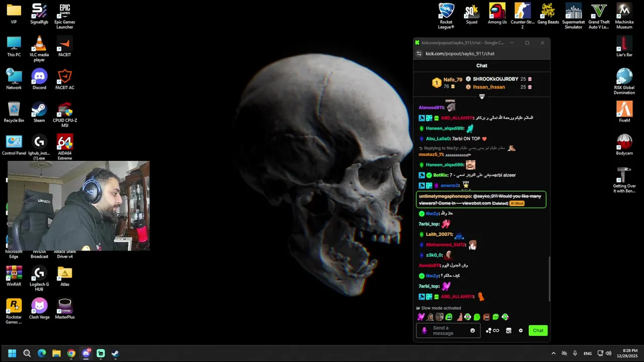This screenshot has width=644, height=362.
Task: Select the pink X emote in quick emotes
Action: click(x=421, y=317)
